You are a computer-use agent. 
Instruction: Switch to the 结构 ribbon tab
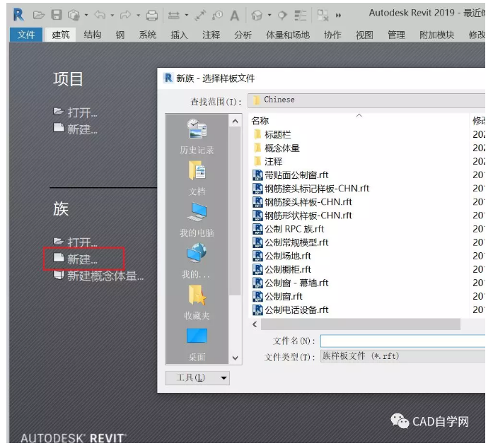[93, 35]
